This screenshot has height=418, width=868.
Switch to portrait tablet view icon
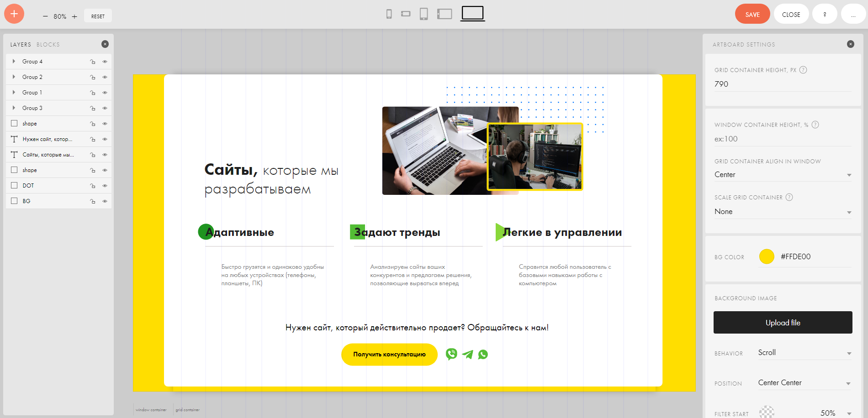coord(423,14)
